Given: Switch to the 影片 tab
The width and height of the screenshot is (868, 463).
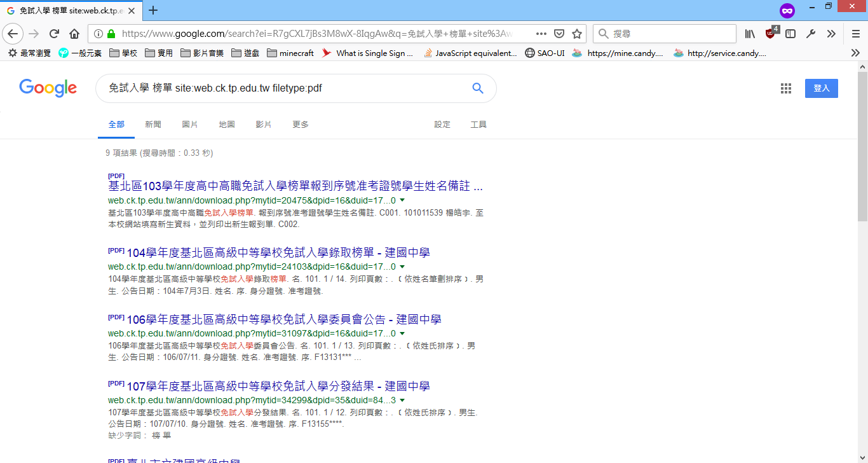Looking at the screenshot, I should click(264, 125).
